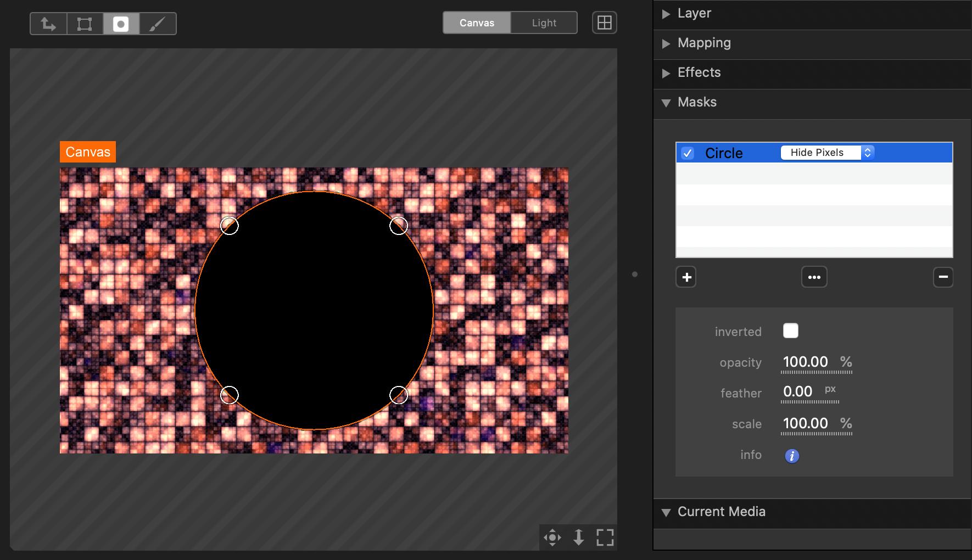The image size is (972, 560).
Task: Remove selected mask with minus button
Action: tap(943, 277)
